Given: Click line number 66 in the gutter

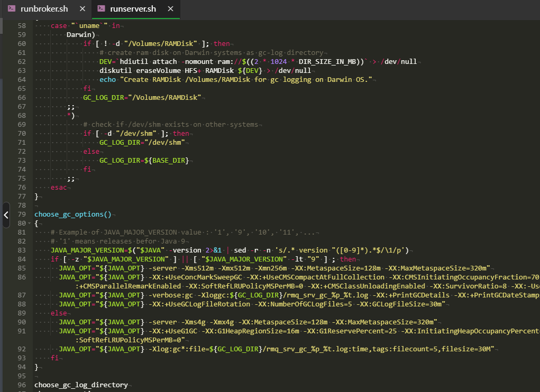Looking at the screenshot, I should (22, 98).
